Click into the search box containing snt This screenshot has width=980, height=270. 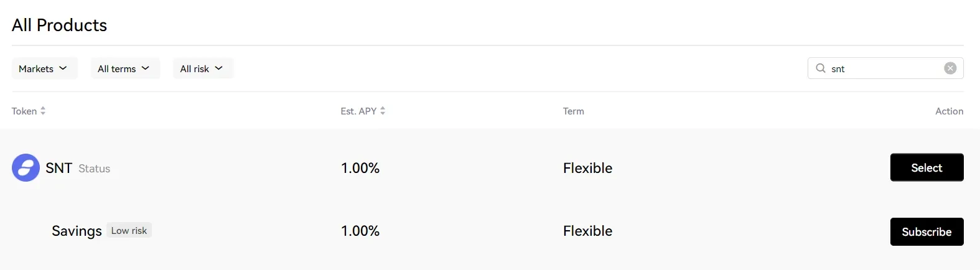pos(885,68)
